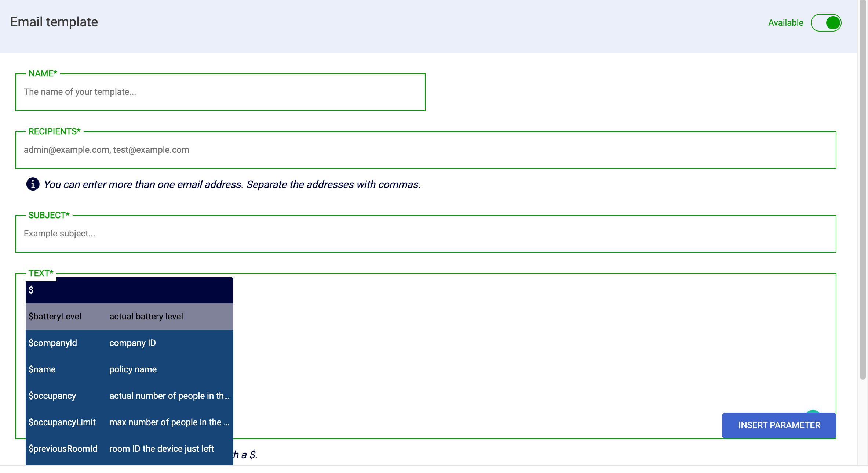Choose $occupancyLimit from suggestions
Viewport: 868px width, 473px height.
click(x=130, y=422)
